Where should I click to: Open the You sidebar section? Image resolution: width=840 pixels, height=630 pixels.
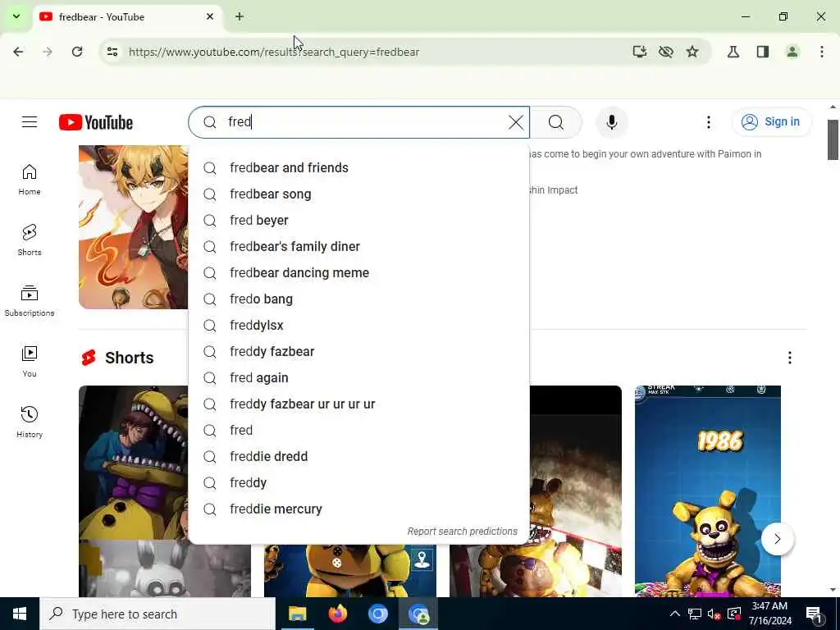[30, 362]
